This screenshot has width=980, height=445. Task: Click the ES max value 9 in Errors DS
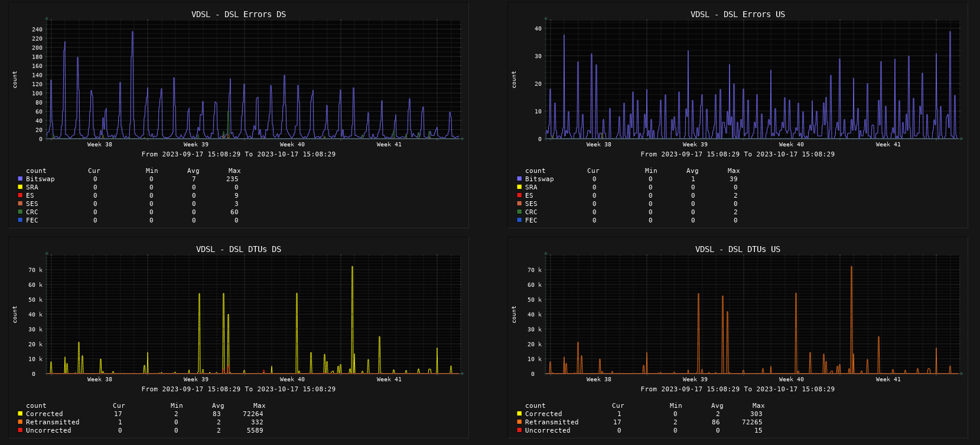pos(236,195)
